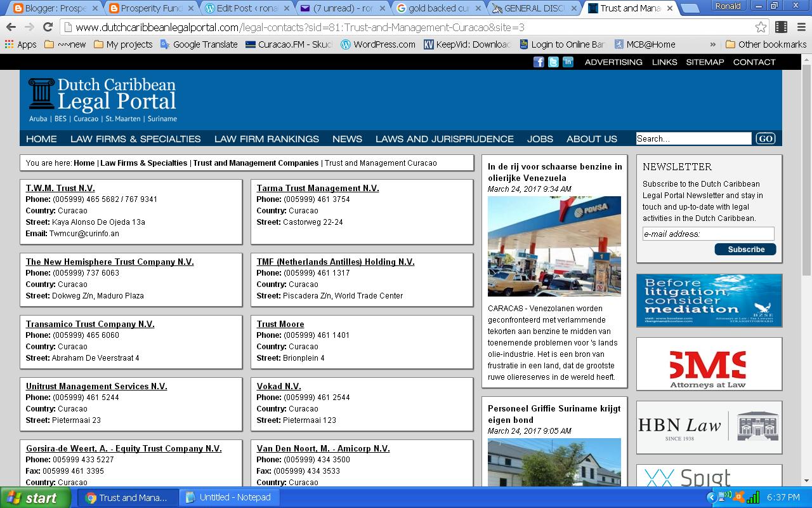Bookmark this page with the star icon
812x508 pixels.
pos(761,27)
